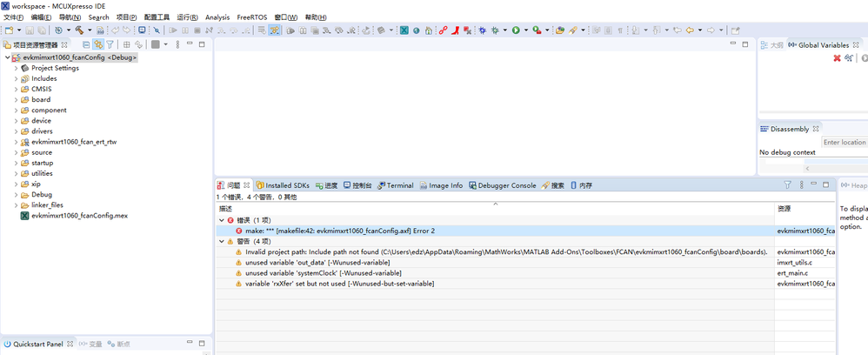Click the Run with coverage icon

coord(536,30)
